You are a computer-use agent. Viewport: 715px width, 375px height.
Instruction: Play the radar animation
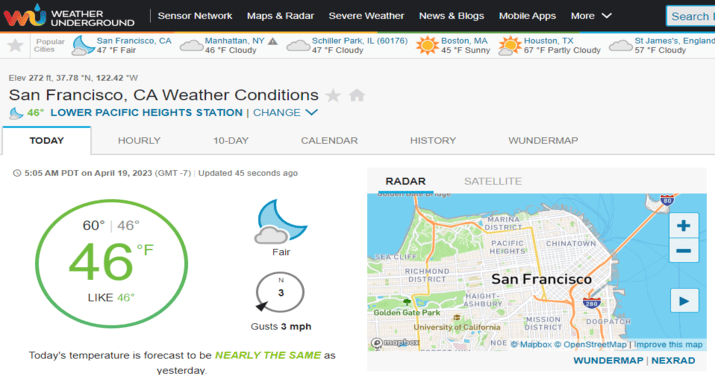684,301
